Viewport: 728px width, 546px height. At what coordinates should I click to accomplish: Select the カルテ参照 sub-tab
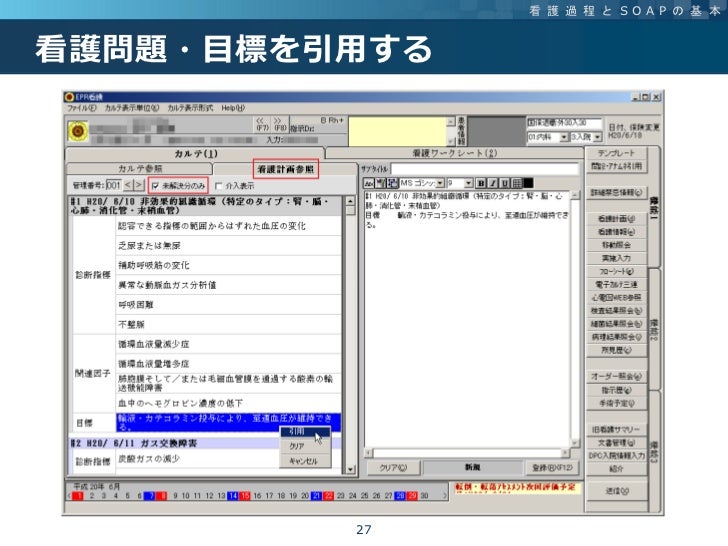[x=140, y=169]
